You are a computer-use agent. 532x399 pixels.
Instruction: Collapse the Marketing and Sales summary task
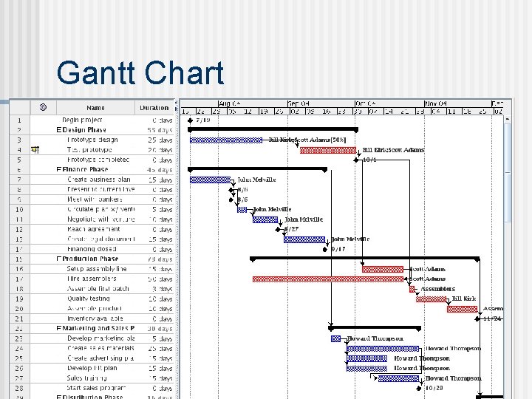click(59, 328)
